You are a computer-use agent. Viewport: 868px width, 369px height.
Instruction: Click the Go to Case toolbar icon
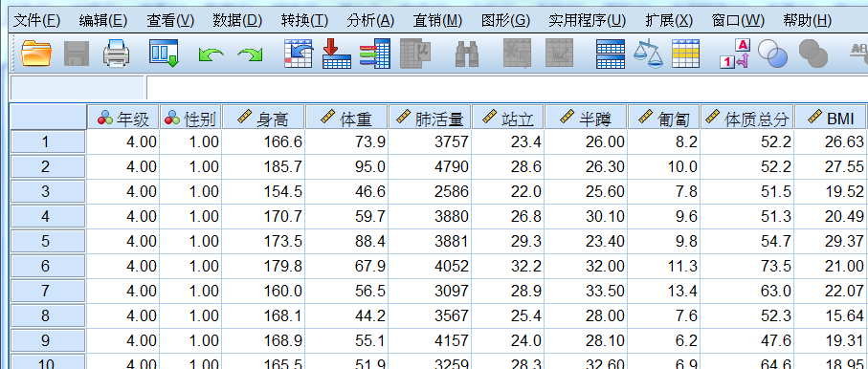(x=299, y=54)
